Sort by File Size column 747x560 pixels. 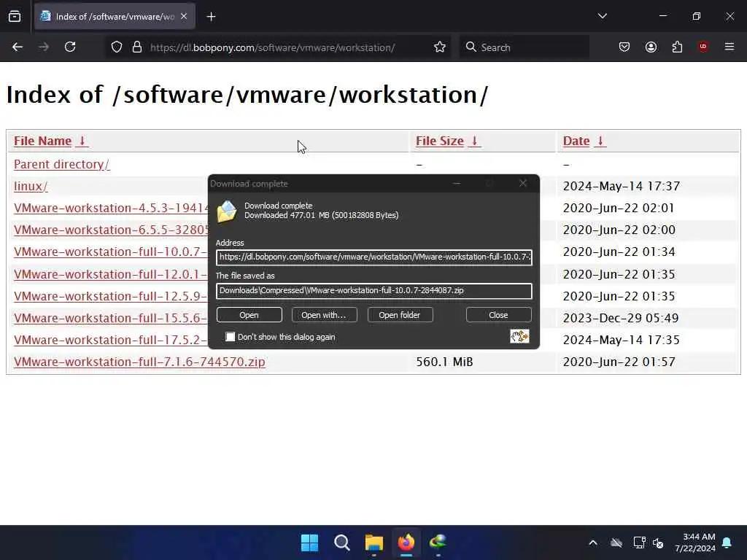pyautogui.click(x=448, y=141)
